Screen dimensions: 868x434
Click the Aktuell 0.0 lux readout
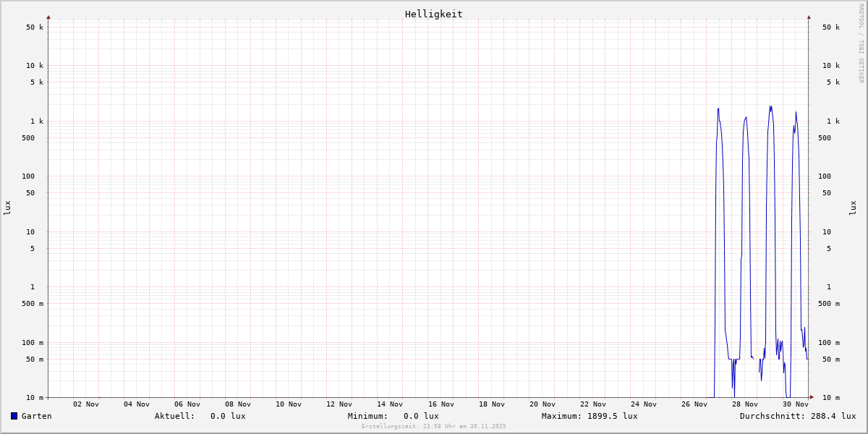click(200, 416)
